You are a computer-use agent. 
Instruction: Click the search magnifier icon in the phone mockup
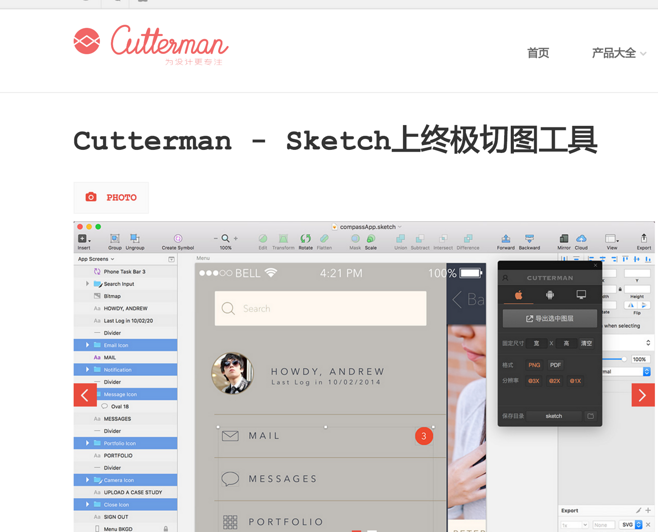(x=228, y=309)
